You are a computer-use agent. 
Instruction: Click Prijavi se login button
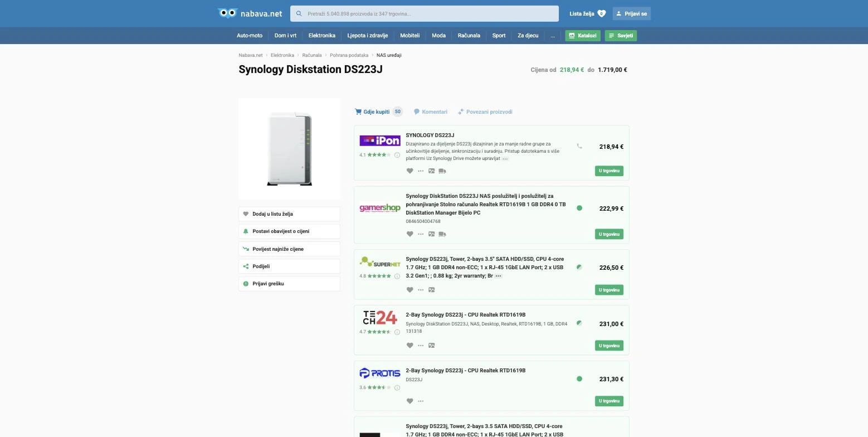point(632,13)
